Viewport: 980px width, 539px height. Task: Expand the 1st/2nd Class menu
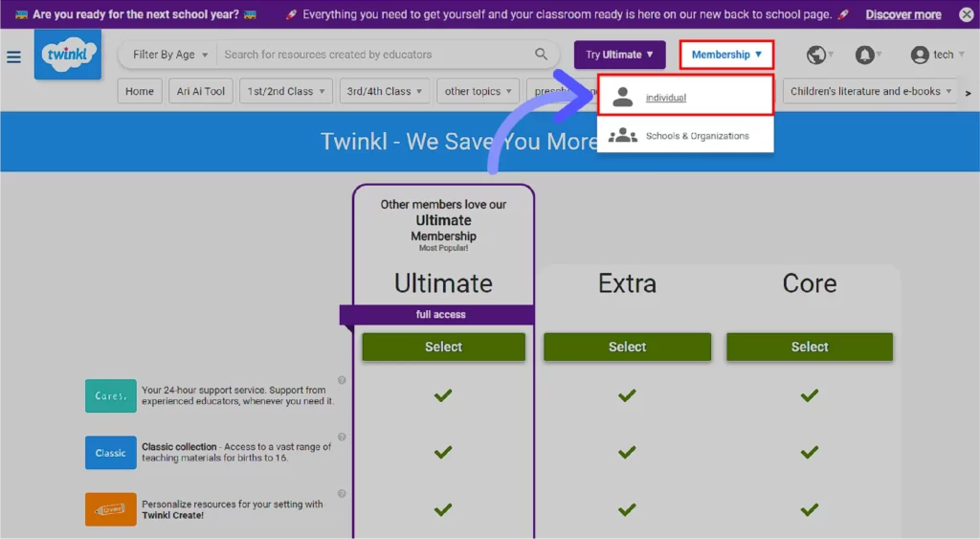click(x=285, y=91)
